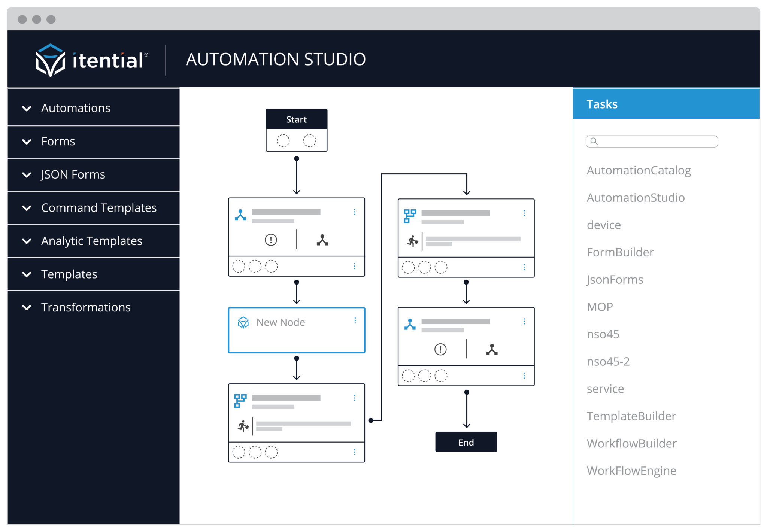The image size is (767, 532).
Task: Click the Tasks panel header
Action: [601, 104]
